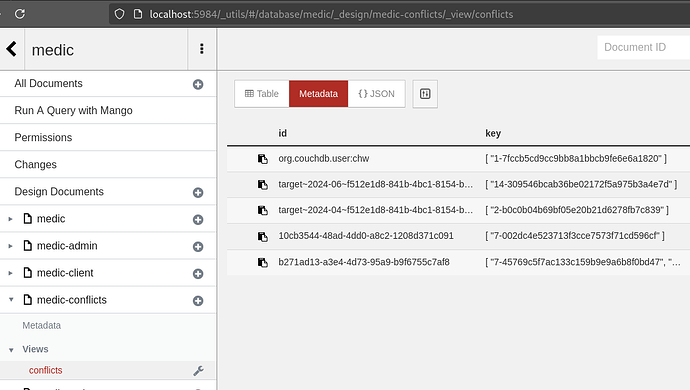This screenshot has height=390, width=690.
Task: Copy the 10cb3544 row id
Action: [263, 237]
